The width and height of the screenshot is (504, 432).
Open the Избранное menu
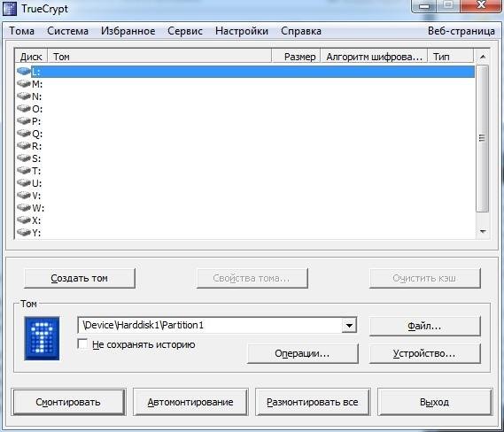click(128, 31)
